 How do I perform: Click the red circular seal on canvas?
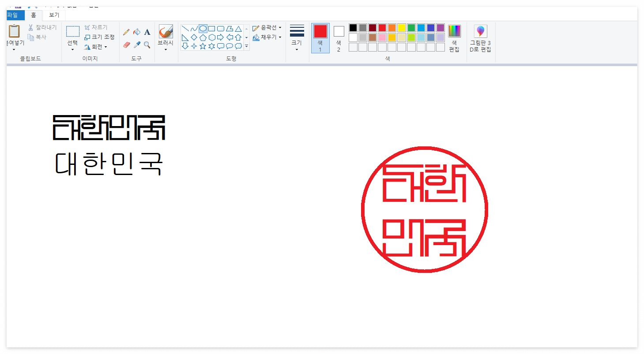[425, 210]
